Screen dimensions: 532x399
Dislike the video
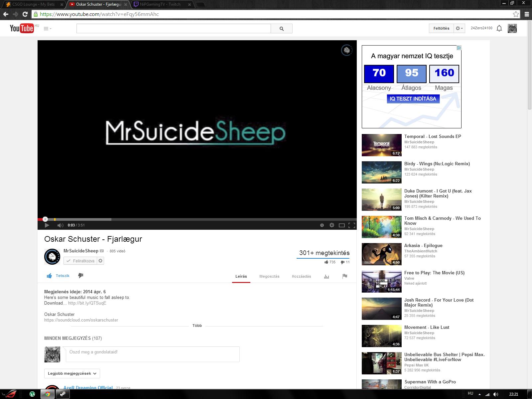pyautogui.click(x=80, y=276)
